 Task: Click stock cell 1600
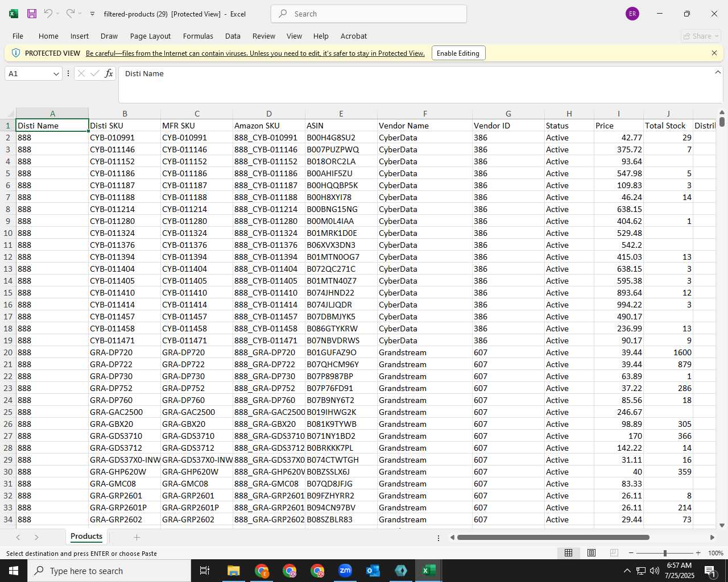point(668,352)
